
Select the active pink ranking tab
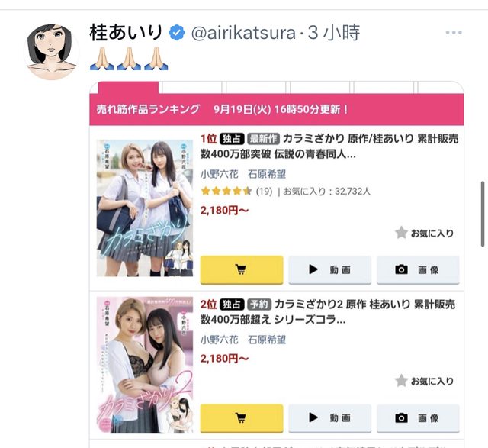(128, 88)
